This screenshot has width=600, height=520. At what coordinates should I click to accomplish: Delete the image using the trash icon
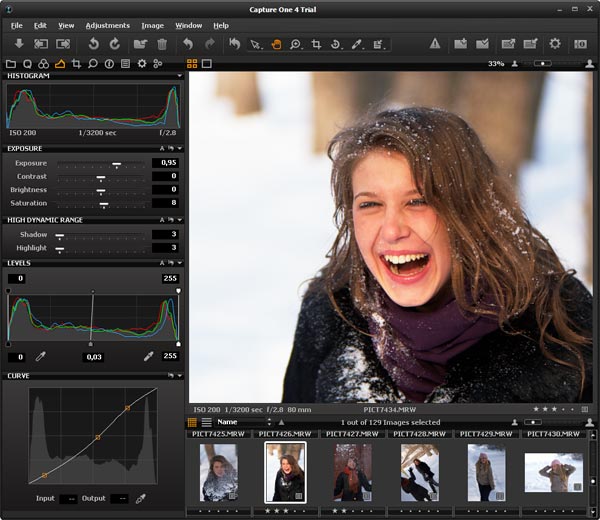coord(162,44)
